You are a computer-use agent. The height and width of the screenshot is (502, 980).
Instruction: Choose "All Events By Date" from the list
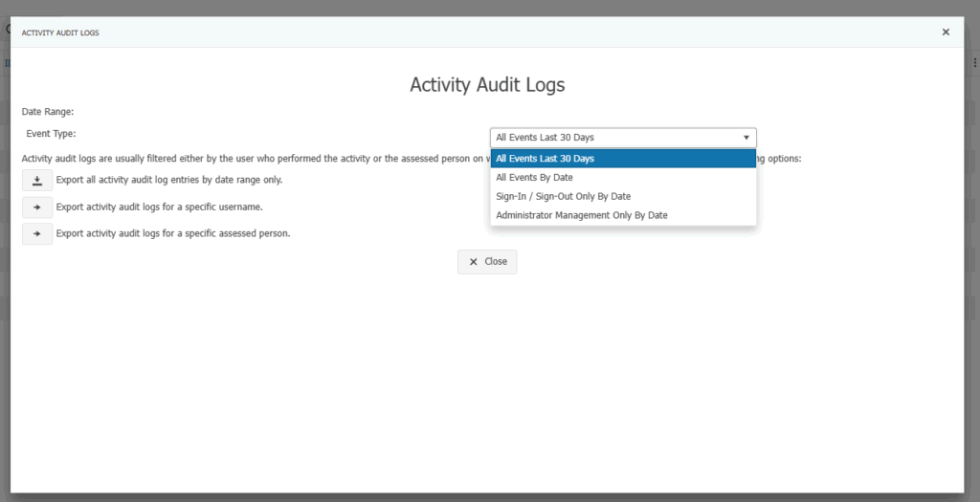click(534, 177)
